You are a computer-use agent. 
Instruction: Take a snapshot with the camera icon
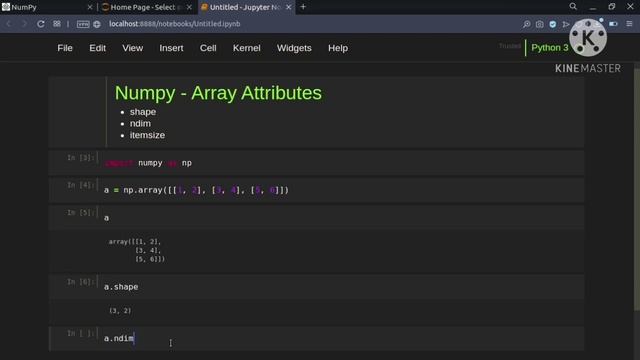540,24
